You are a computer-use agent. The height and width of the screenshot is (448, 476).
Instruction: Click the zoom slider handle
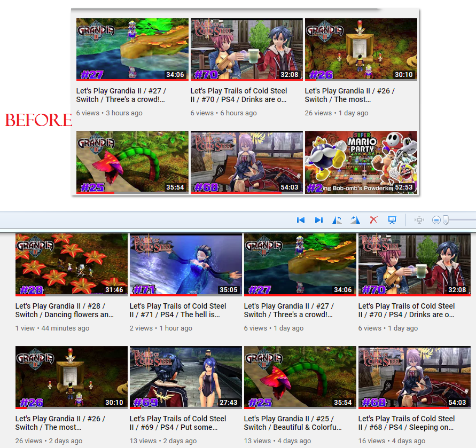coord(446,220)
